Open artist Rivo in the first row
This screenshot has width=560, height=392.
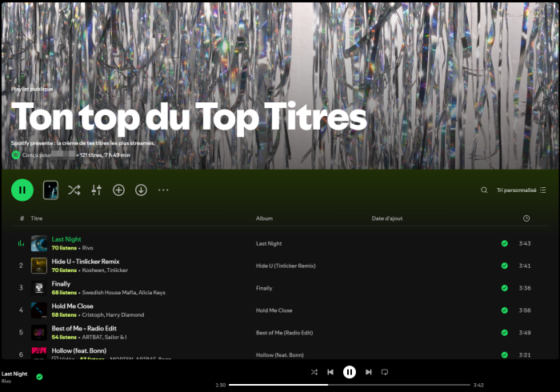click(87, 248)
